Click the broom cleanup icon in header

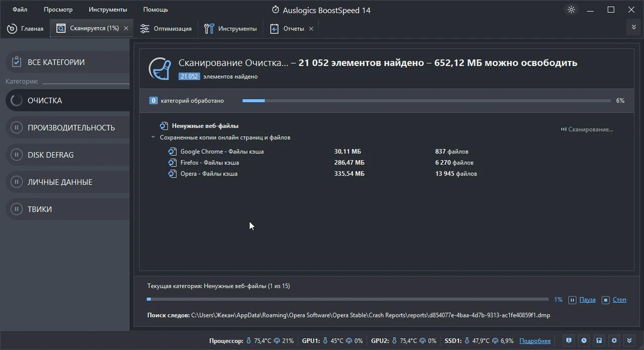[159, 68]
